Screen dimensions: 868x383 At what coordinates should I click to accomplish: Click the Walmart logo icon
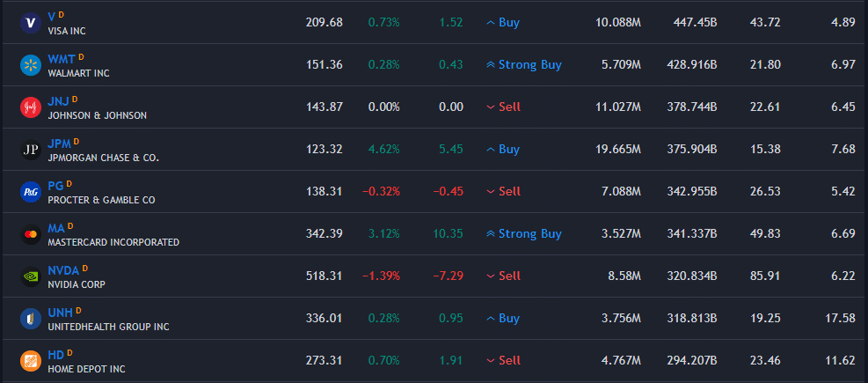[31, 65]
